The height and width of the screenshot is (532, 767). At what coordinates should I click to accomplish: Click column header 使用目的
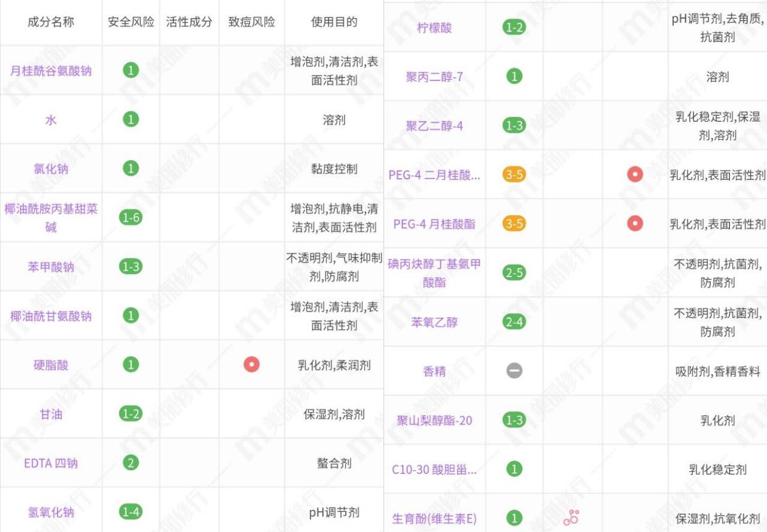[334, 22]
